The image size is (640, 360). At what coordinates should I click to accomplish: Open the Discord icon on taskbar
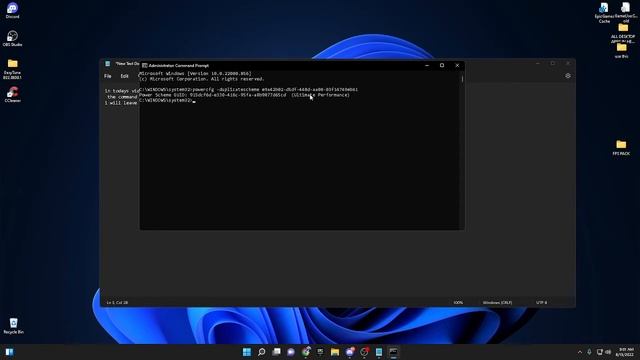click(x=350, y=352)
